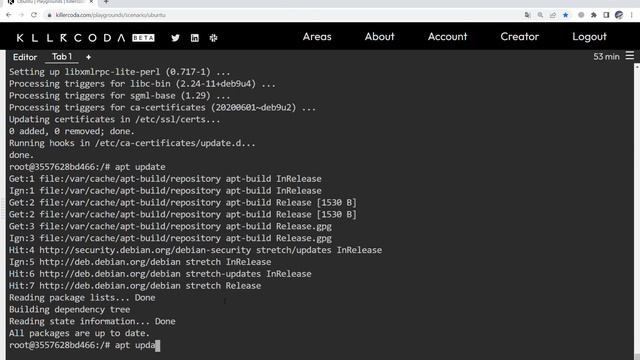Add a new terminal tab with plus
This screenshot has height=360, width=640.
click(89, 57)
